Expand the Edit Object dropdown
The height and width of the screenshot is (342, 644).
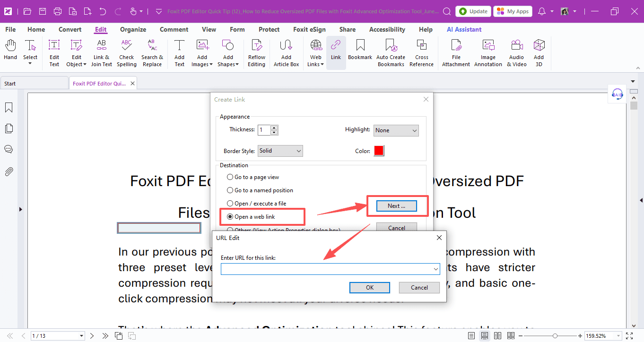[x=85, y=65]
